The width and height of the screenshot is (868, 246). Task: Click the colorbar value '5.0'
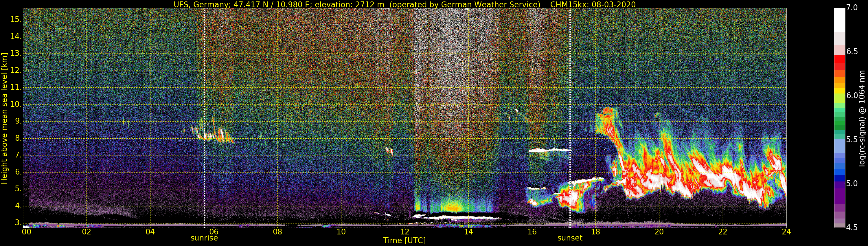click(x=852, y=184)
